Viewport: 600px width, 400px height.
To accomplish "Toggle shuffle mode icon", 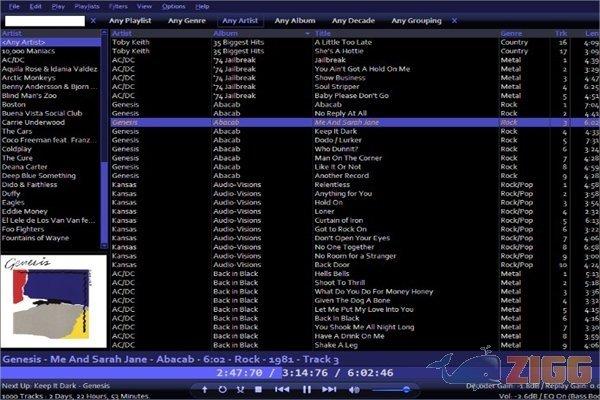I will click(241, 389).
